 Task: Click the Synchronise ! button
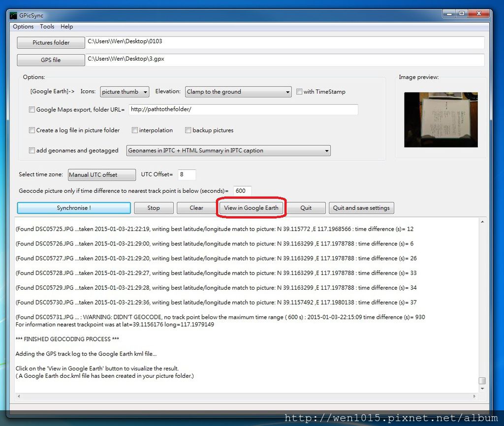[x=74, y=208]
